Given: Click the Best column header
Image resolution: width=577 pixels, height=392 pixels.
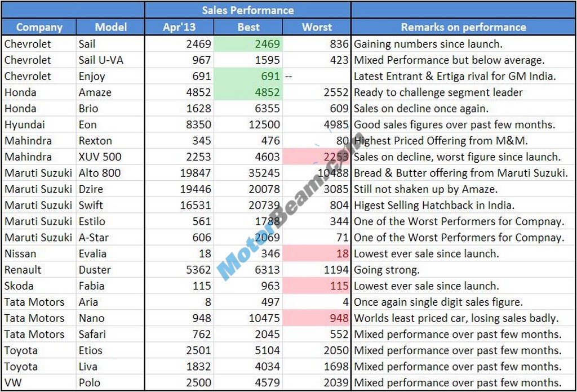Looking at the screenshot, I should coord(248,27).
